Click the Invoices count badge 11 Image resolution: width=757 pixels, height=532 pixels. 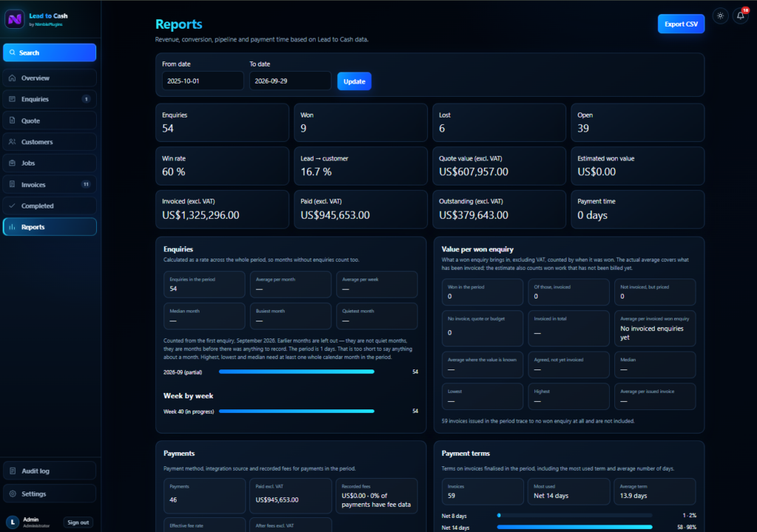86,185
